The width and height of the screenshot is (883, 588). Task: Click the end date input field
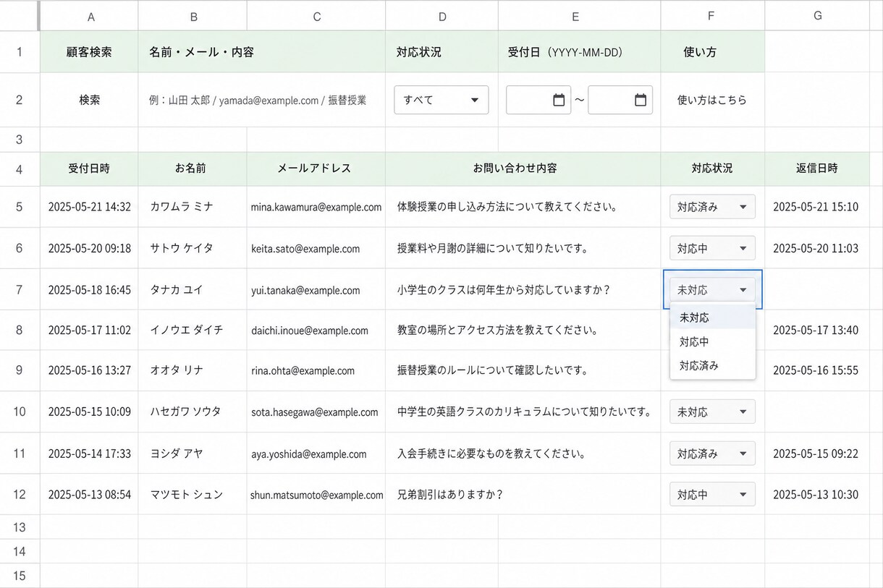pos(620,101)
